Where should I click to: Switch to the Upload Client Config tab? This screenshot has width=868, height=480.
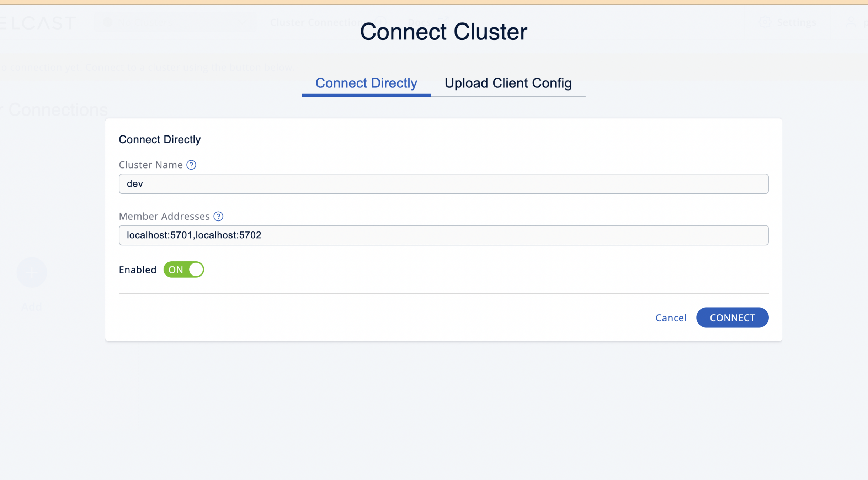click(508, 83)
